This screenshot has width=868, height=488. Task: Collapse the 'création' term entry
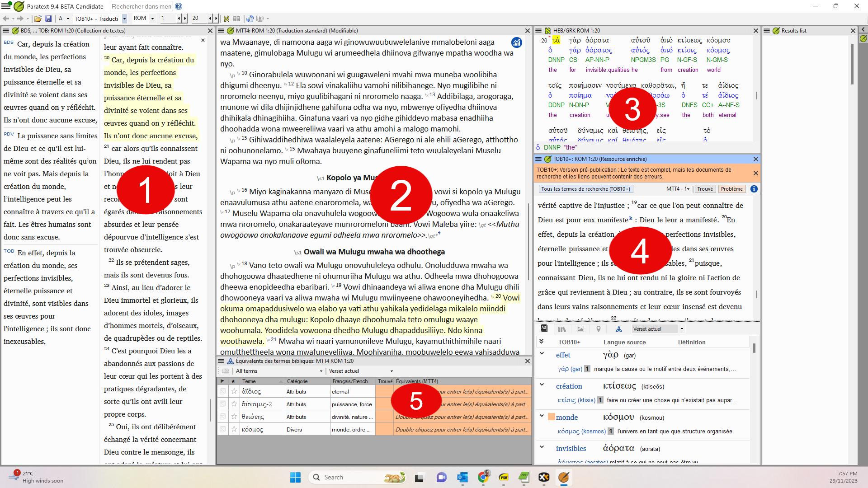(542, 385)
